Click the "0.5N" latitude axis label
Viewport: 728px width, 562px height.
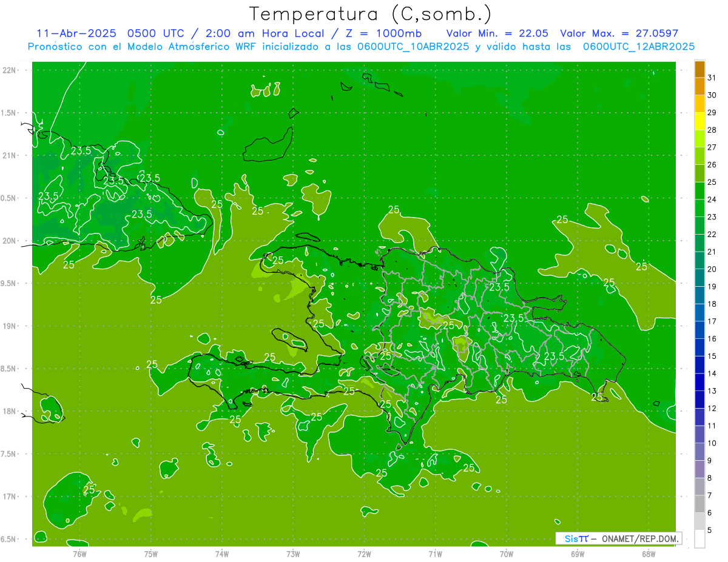pyautogui.click(x=9, y=198)
